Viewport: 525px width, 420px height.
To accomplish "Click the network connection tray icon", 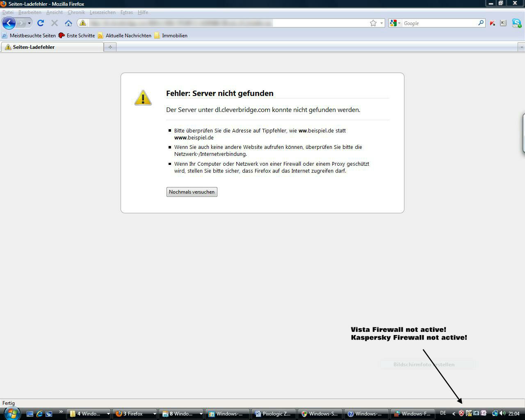I will (495, 413).
